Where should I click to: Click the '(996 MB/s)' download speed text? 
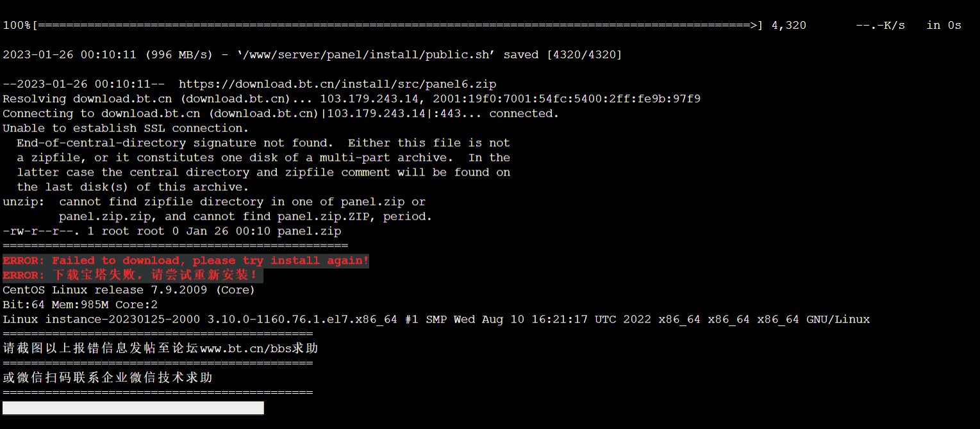(179, 54)
